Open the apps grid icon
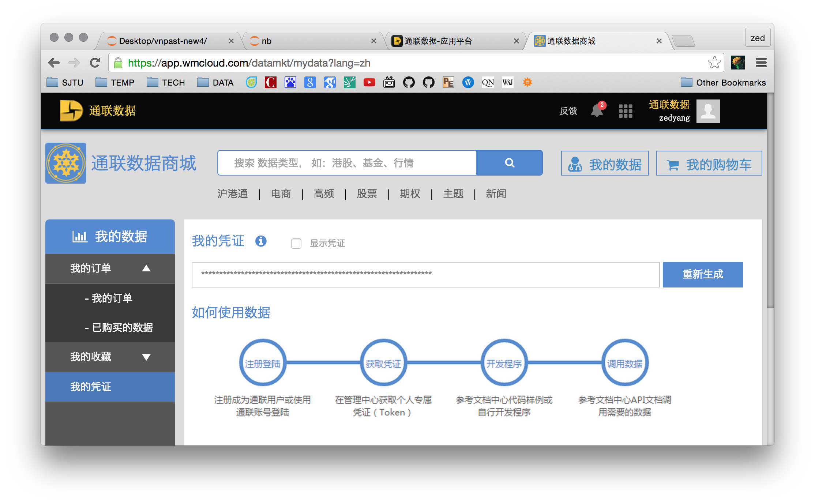The width and height of the screenshot is (815, 504). pos(625,111)
